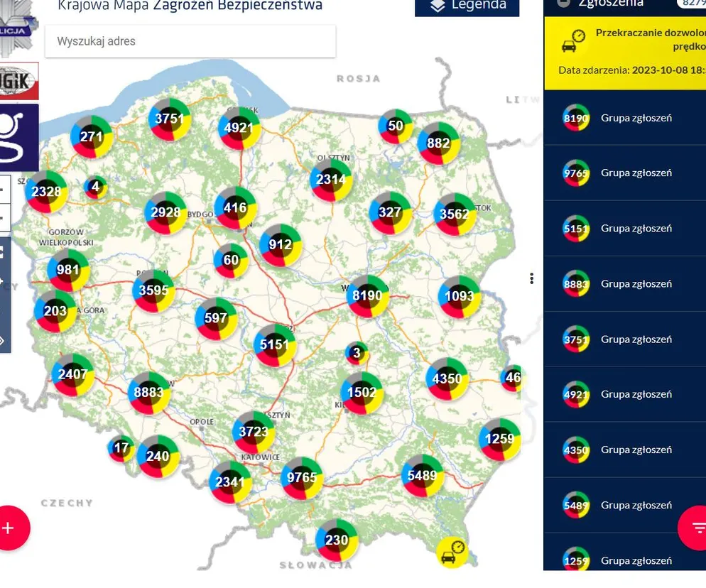This screenshot has height=588, width=706.
Task: Click the 9765 cluster near Katowice
Action: [302, 478]
